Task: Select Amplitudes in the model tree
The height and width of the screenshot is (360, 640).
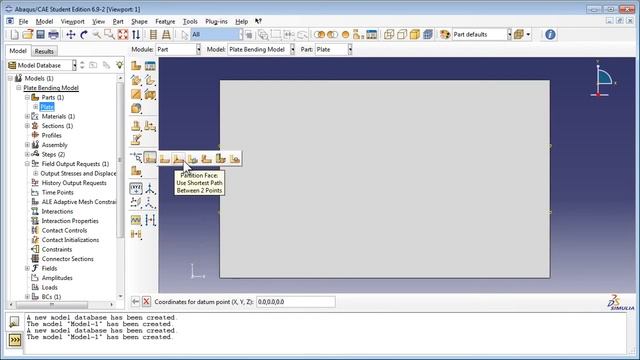Action: tap(57, 278)
